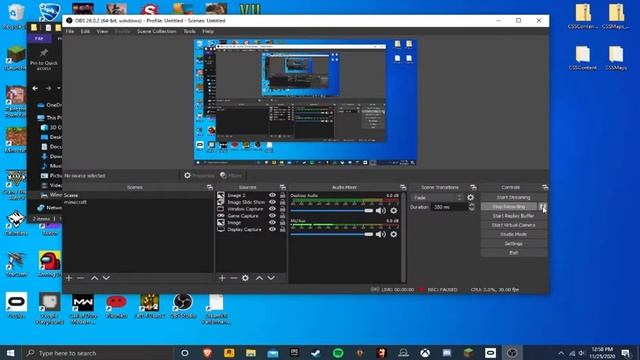Click Start Streaming button
This screenshot has height=360, width=640.
(513, 197)
